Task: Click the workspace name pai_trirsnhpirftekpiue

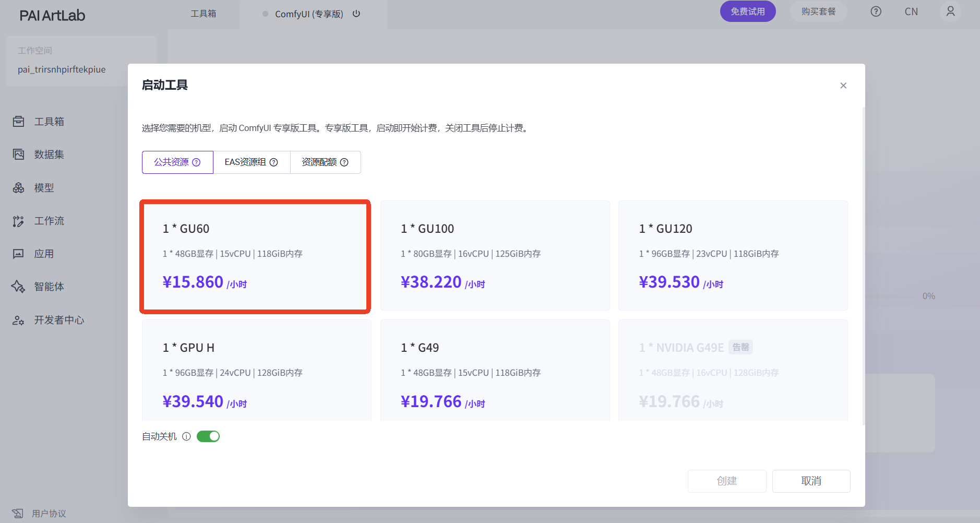Action: (x=62, y=69)
